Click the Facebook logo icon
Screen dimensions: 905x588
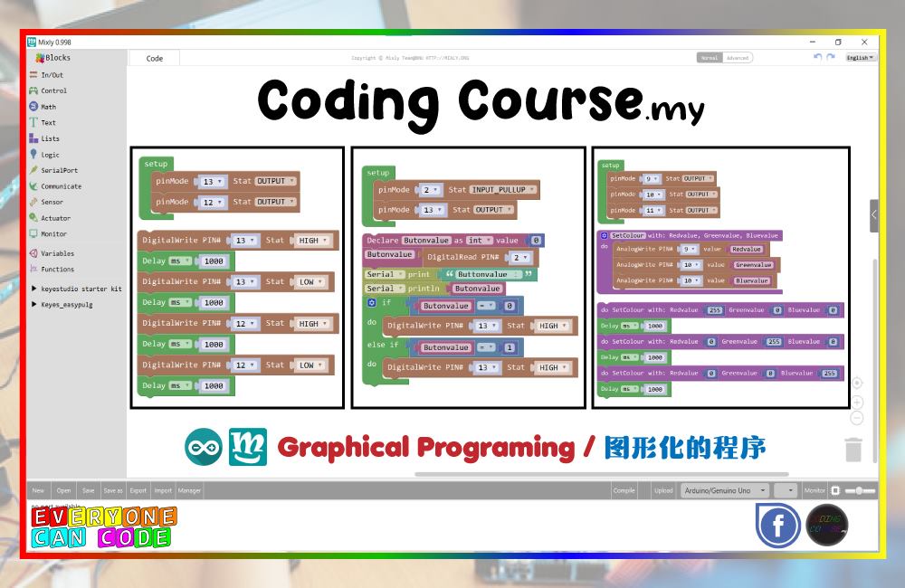point(778,525)
